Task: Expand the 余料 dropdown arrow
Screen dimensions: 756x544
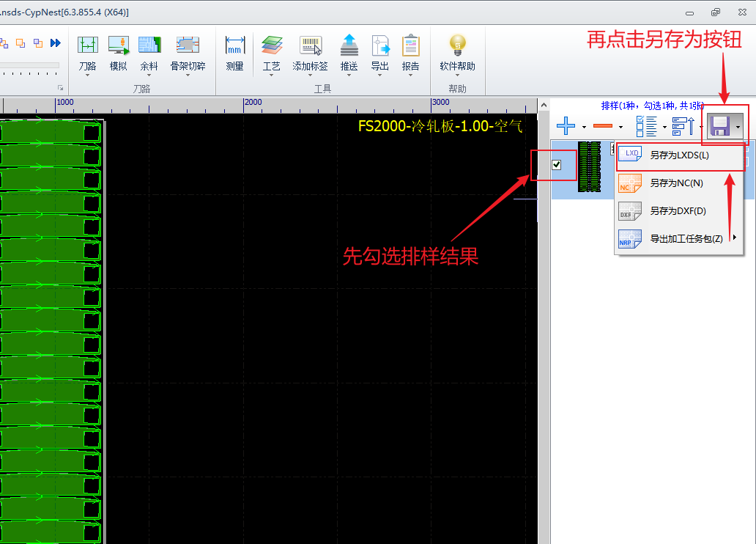Action: point(149,76)
